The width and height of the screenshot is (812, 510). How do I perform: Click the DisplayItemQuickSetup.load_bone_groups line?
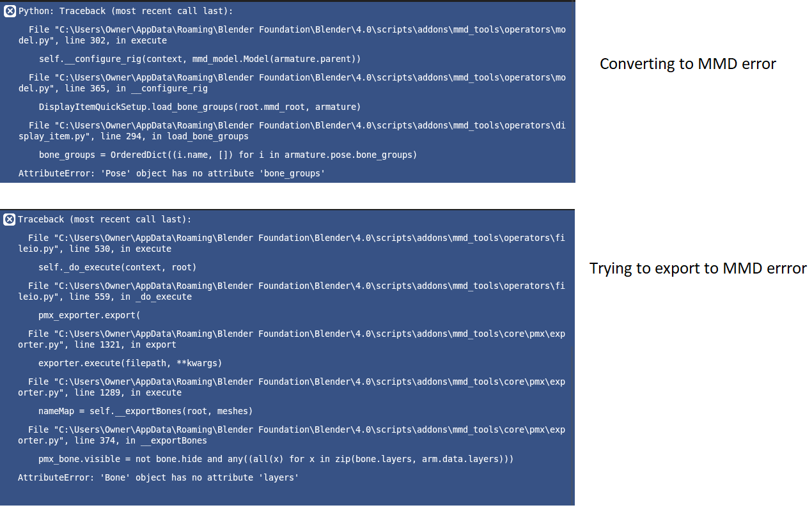click(x=200, y=107)
